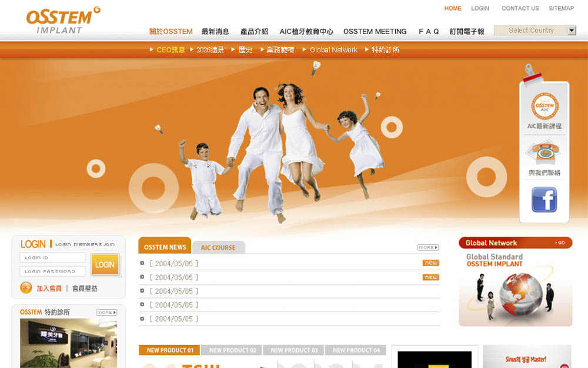Click the 加入會員 link
The width and height of the screenshot is (588, 368).
coord(49,289)
